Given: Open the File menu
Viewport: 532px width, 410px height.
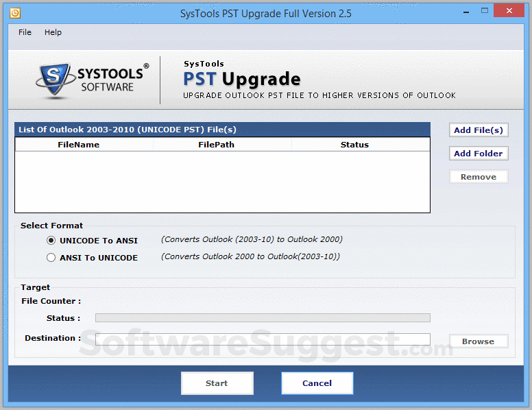Looking at the screenshot, I should [25, 32].
